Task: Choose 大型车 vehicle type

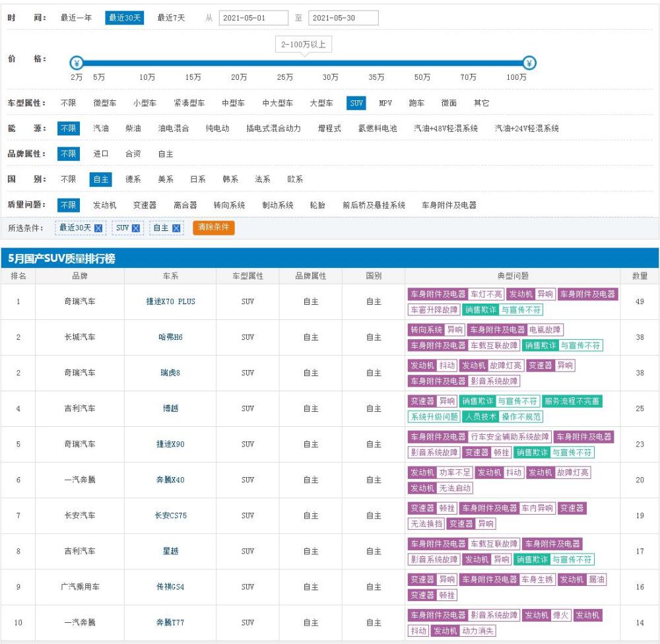Action: tap(321, 103)
